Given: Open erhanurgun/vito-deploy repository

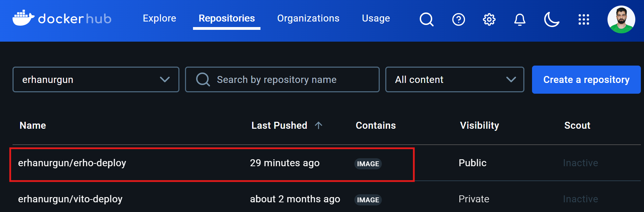Looking at the screenshot, I should click(x=70, y=199).
